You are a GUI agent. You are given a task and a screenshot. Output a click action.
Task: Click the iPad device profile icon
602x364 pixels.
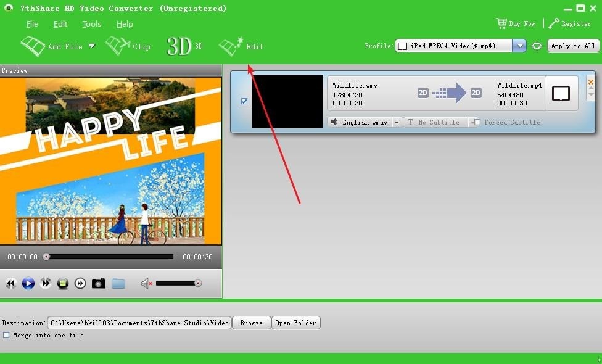tap(561, 93)
